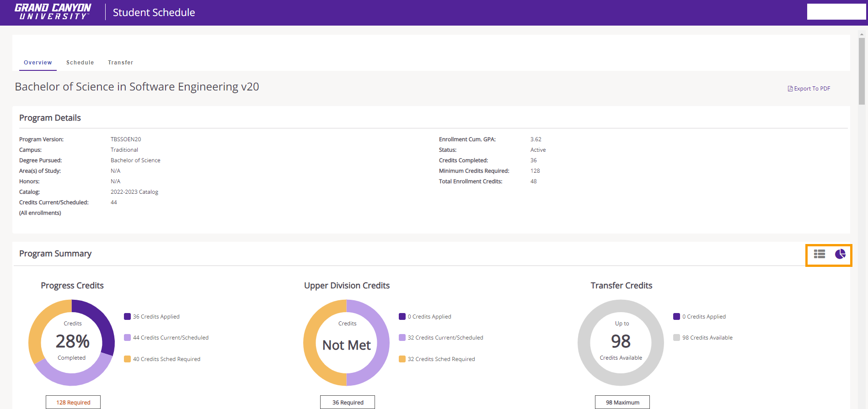868x409 pixels.
Task: Click the Progress Credits chart title
Action: pos(72,286)
